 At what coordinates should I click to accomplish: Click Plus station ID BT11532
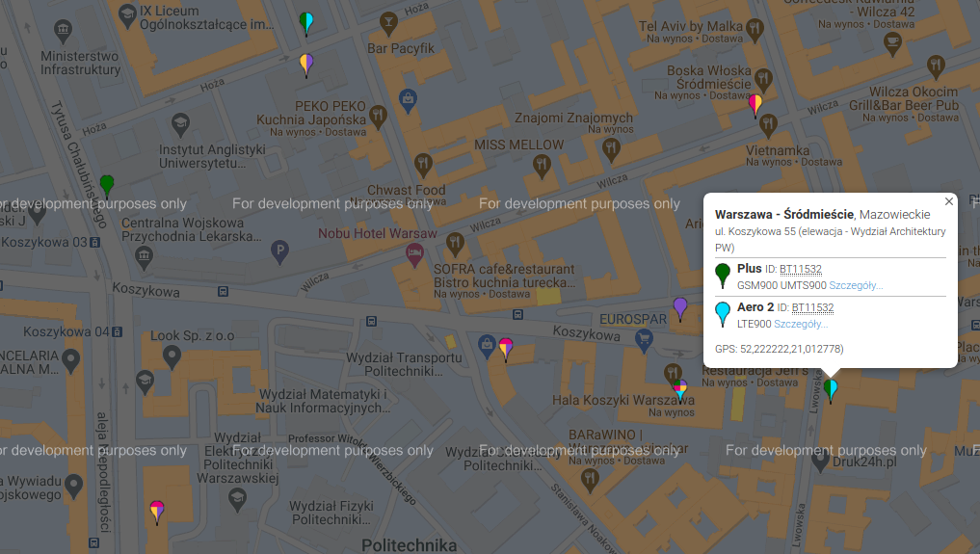tap(801, 269)
